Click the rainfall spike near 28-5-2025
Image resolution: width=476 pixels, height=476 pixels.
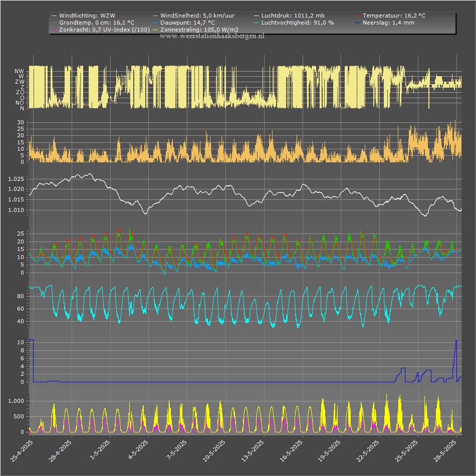point(456,342)
